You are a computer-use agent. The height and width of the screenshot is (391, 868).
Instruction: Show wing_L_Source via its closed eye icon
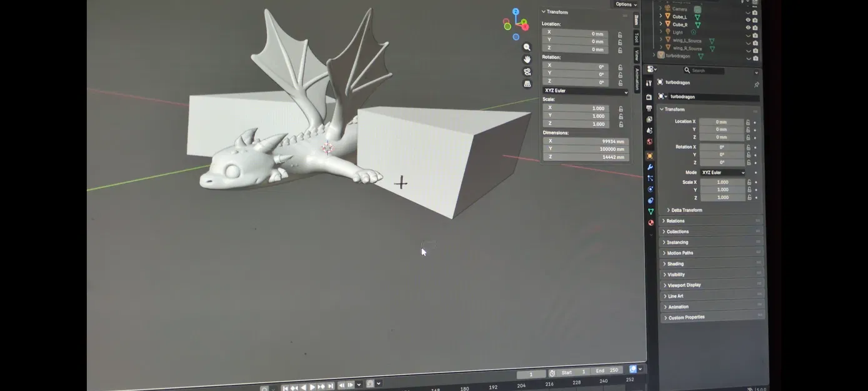tap(748, 43)
